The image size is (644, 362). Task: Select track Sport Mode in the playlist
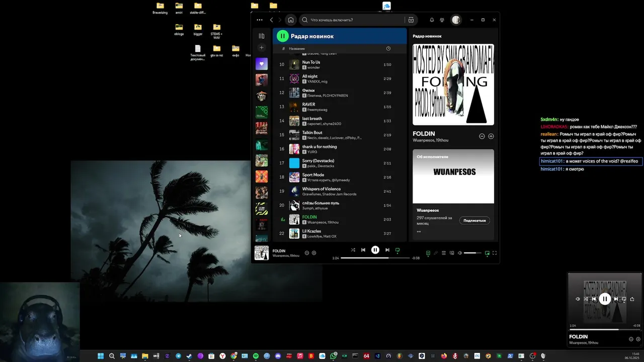[340, 177]
